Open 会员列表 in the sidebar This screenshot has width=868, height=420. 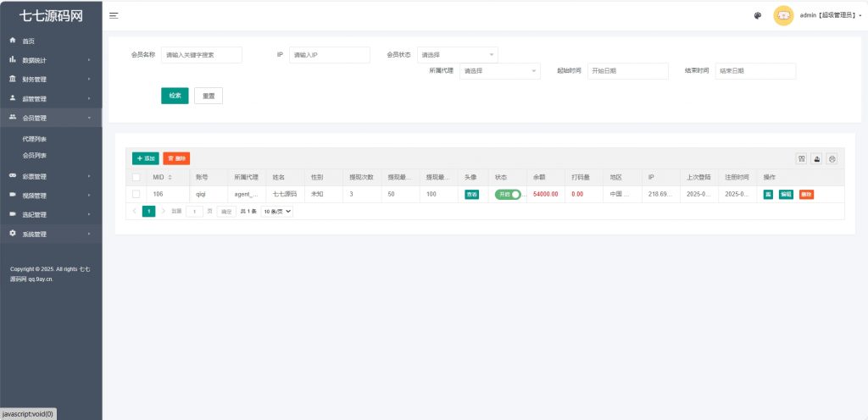pyautogui.click(x=34, y=156)
